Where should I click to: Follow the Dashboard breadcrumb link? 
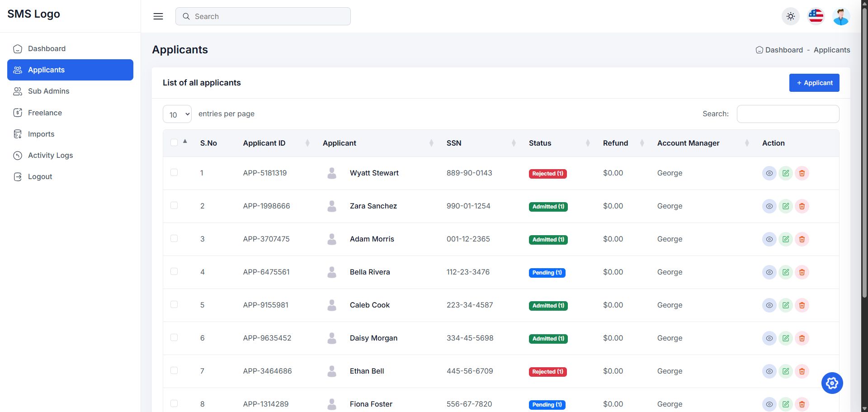click(783, 50)
